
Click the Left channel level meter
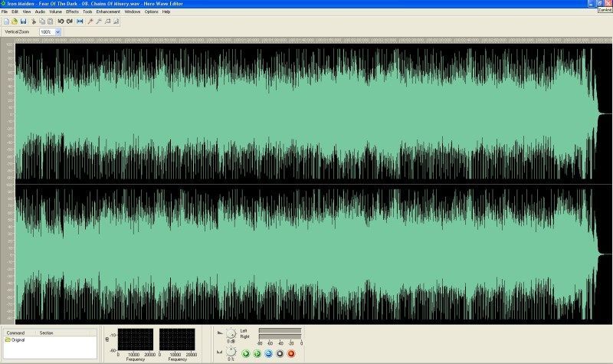click(x=280, y=331)
